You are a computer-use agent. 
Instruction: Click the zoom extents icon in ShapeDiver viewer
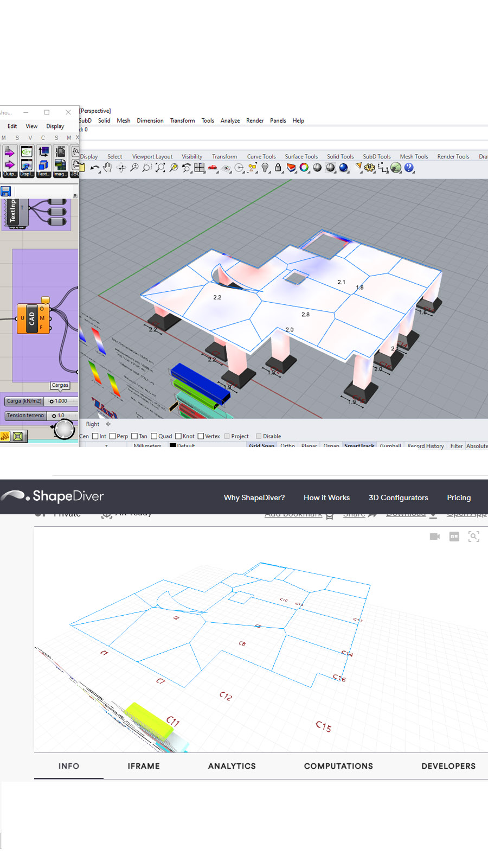tap(474, 537)
